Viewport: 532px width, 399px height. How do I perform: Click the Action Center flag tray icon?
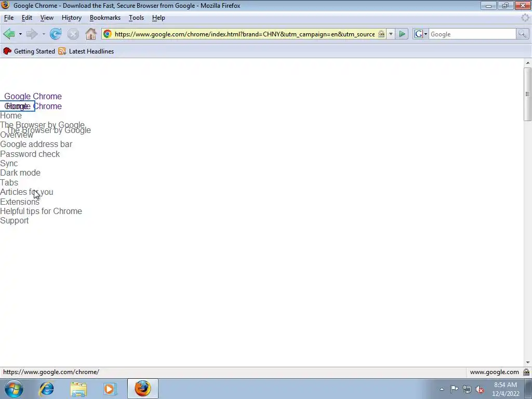(454, 389)
